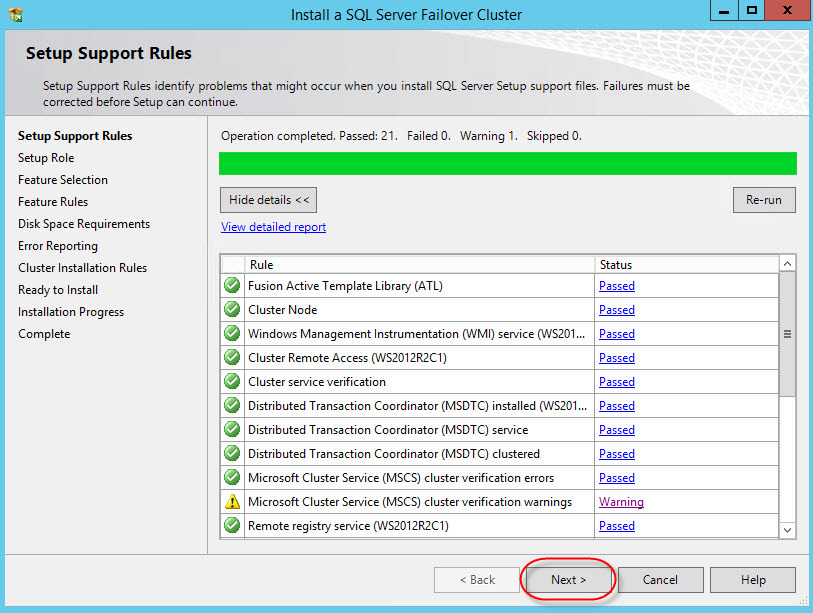Select Setup Role in the left sidebar

[45, 157]
